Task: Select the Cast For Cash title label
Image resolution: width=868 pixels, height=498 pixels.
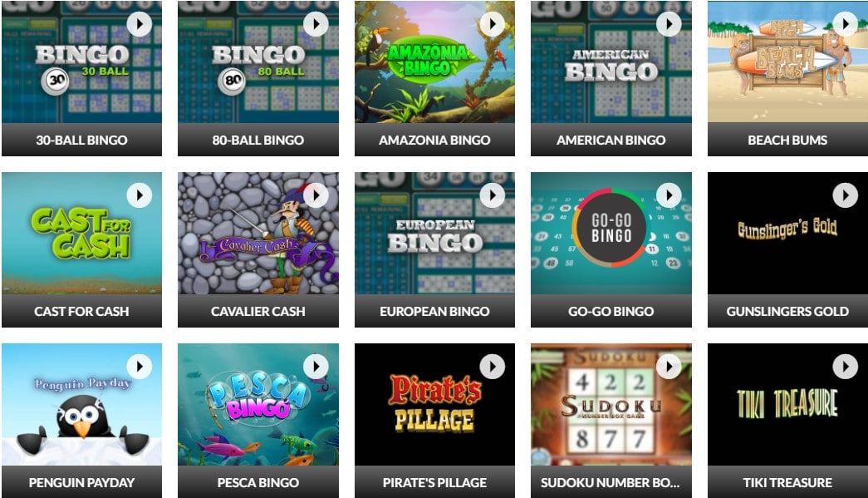Action: 82,311
